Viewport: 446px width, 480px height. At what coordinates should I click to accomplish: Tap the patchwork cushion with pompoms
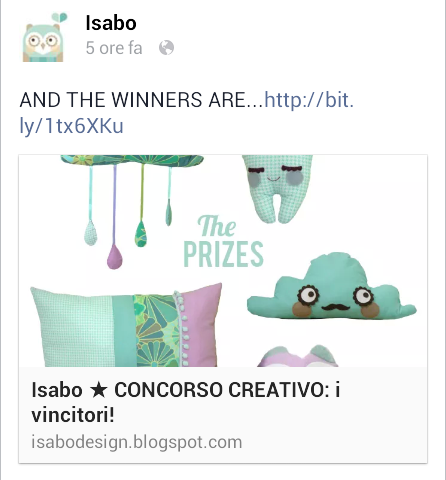pyautogui.click(x=127, y=325)
